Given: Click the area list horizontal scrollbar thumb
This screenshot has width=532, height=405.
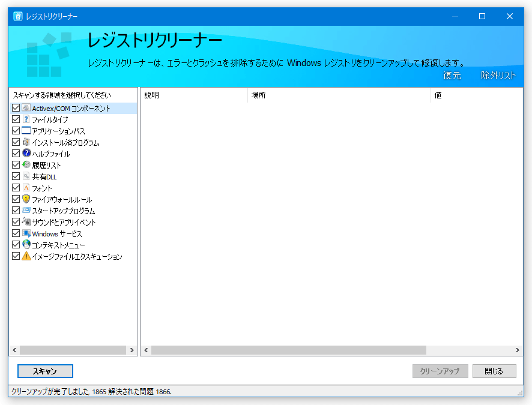Looking at the screenshot, I should coord(73,350).
